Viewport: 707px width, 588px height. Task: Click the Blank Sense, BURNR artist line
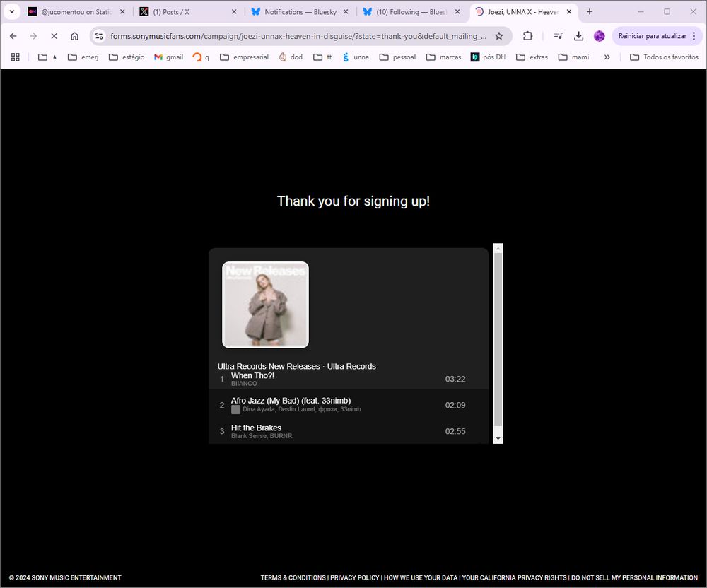point(262,436)
